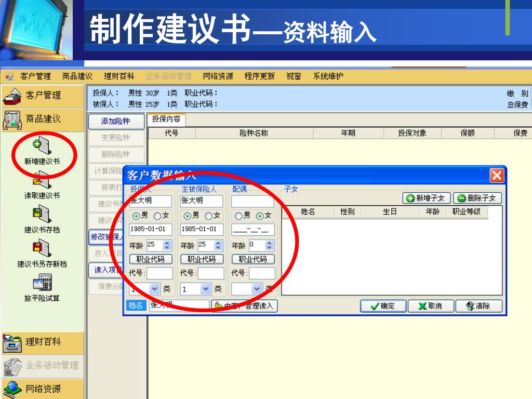Open 读取建议书 (load proposal) icon
532x399 pixels.
[42, 182]
